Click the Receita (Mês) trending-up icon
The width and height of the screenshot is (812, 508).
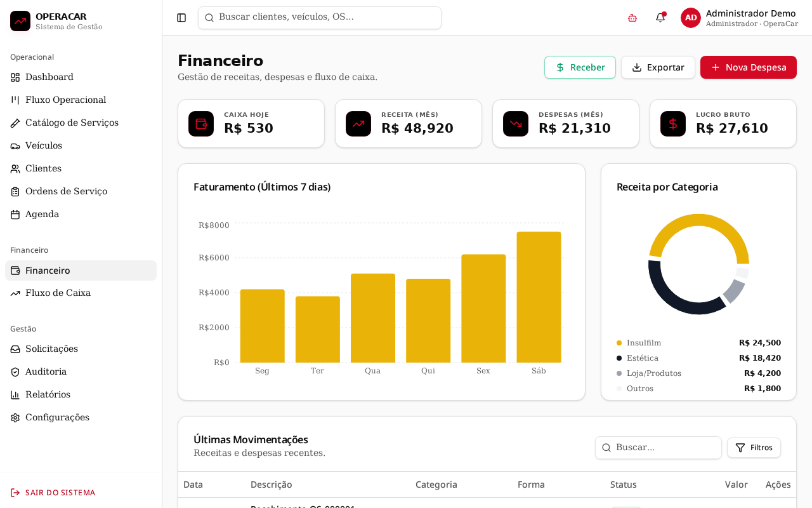[x=358, y=124]
